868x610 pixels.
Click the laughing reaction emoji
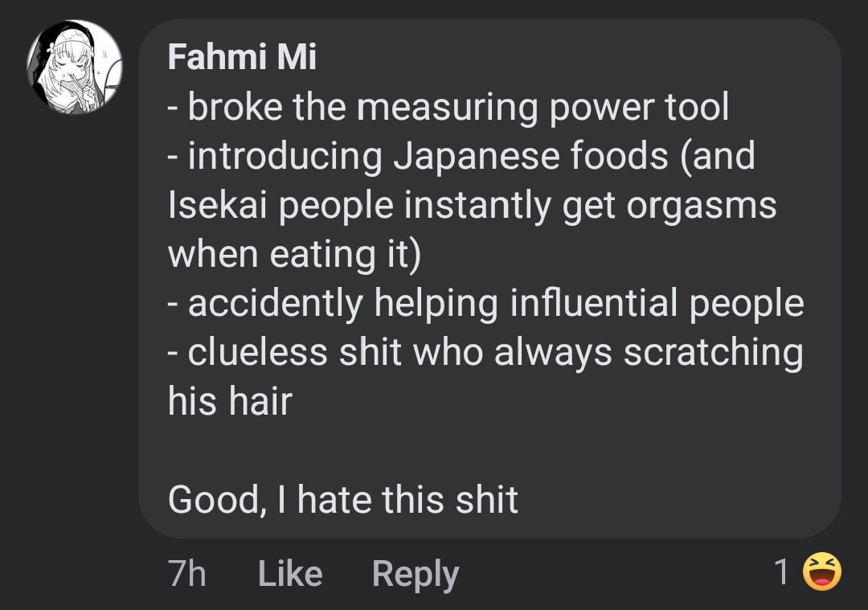[x=822, y=572]
